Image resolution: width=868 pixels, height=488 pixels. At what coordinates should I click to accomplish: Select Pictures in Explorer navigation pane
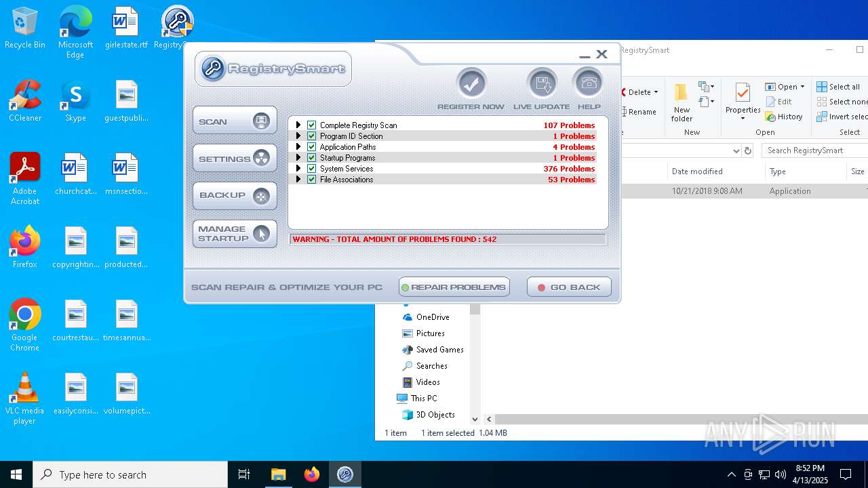424,333
